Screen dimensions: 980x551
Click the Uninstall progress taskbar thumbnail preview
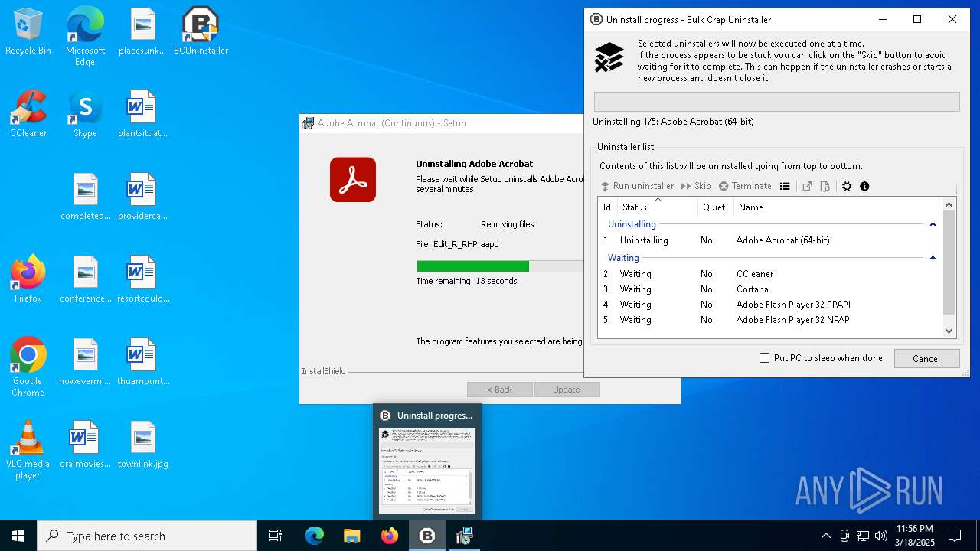tap(427, 462)
